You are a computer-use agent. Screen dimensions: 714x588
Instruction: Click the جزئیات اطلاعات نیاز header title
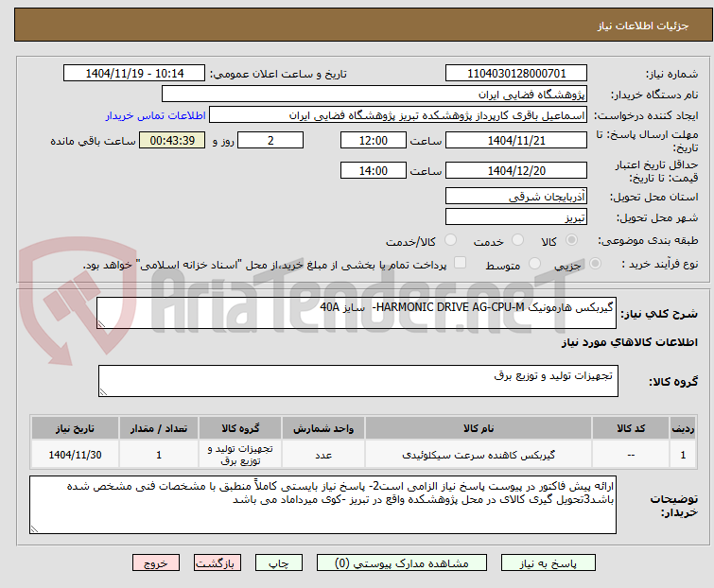coord(643,26)
